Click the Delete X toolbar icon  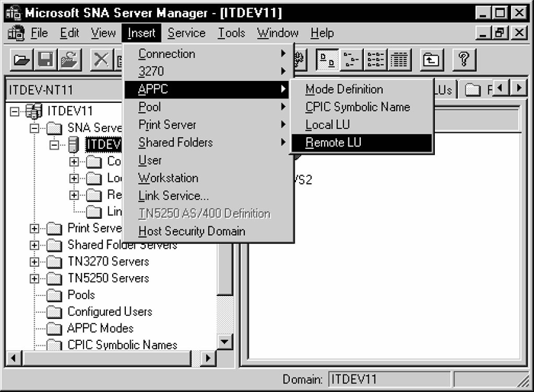pos(100,59)
